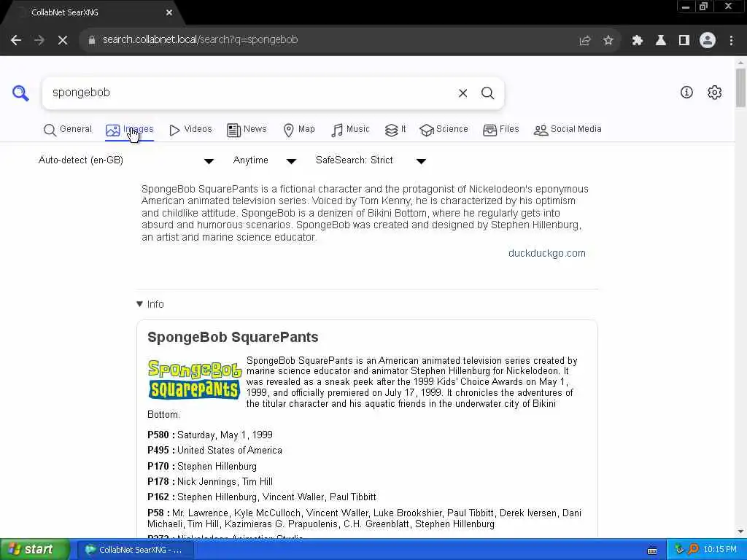Open the extensions puzzle icon

[x=638, y=40]
